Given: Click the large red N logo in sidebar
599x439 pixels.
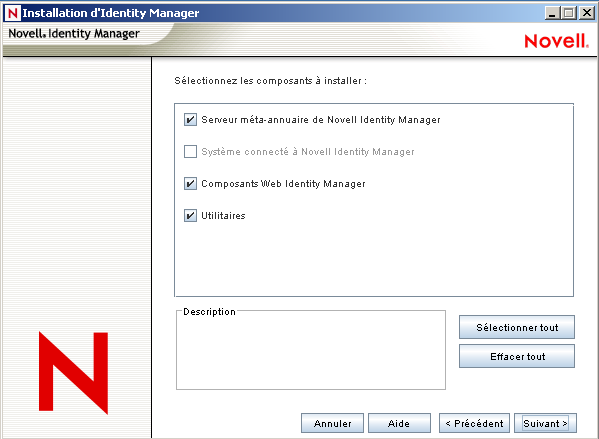Looking at the screenshot, I should point(73,373).
